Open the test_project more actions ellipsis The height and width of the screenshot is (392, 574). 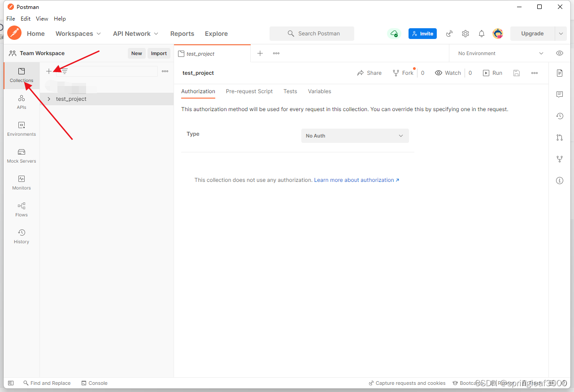[x=535, y=73]
